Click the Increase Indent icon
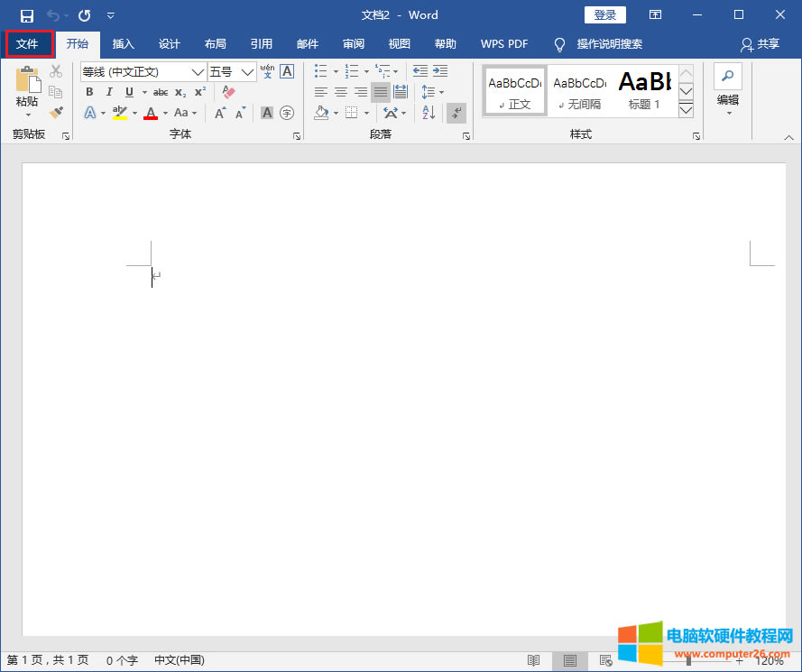The image size is (802, 672). pos(439,71)
